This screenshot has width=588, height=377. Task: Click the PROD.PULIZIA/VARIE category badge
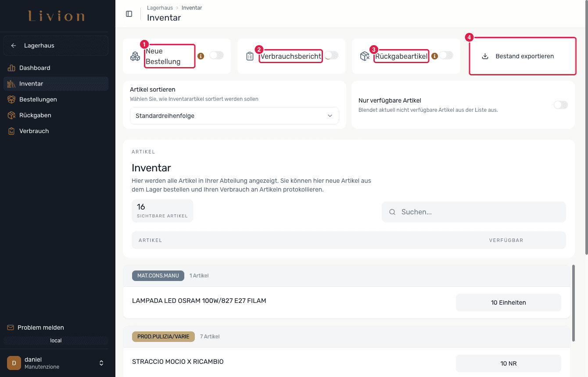click(x=163, y=337)
